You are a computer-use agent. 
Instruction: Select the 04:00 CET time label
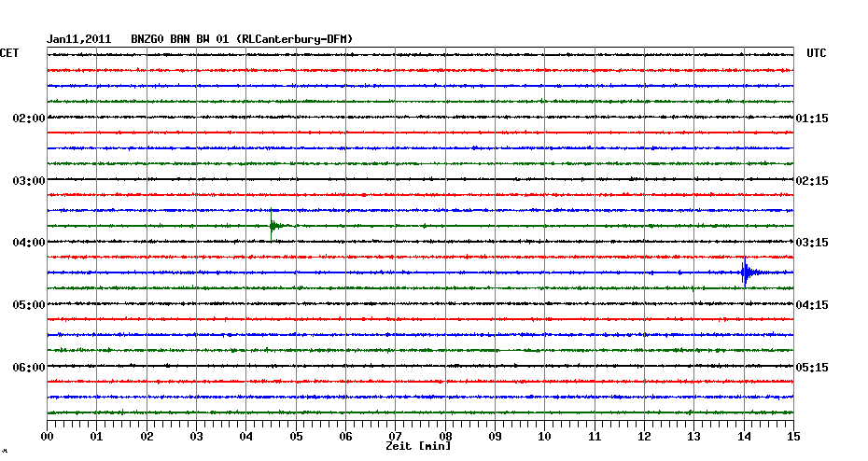point(29,243)
